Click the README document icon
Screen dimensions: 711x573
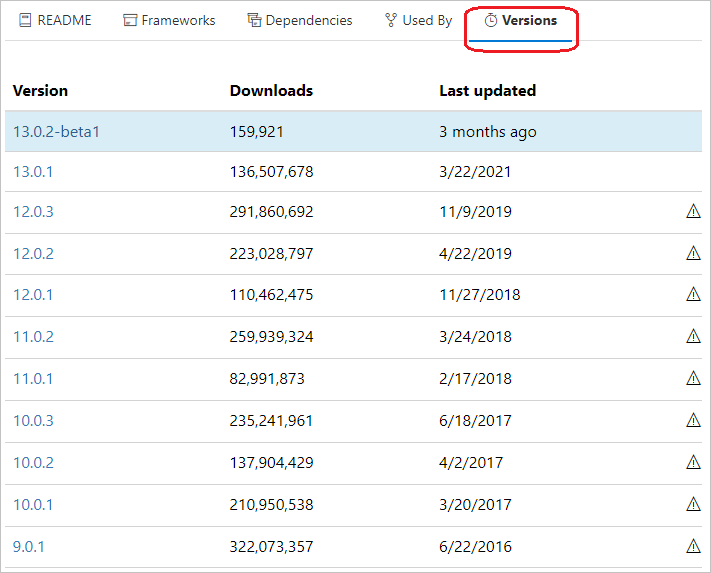click(25, 20)
